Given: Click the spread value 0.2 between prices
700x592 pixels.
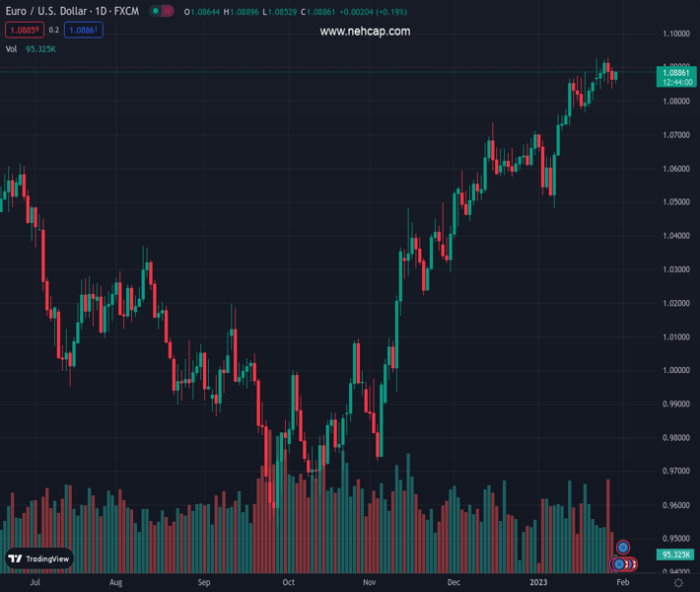Looking at the screenshot, I should coord(54,30).
